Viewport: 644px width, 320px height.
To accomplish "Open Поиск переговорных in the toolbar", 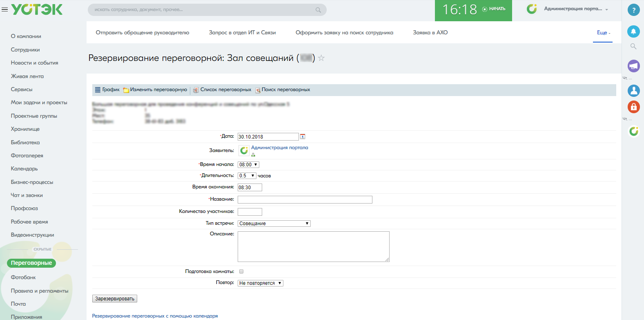I will [x=283, y=90].
